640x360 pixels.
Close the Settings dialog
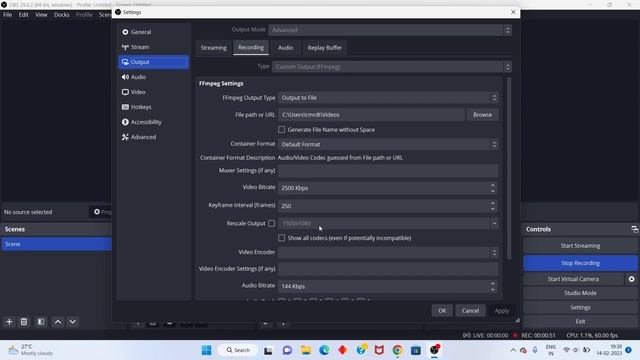point(513,12)
